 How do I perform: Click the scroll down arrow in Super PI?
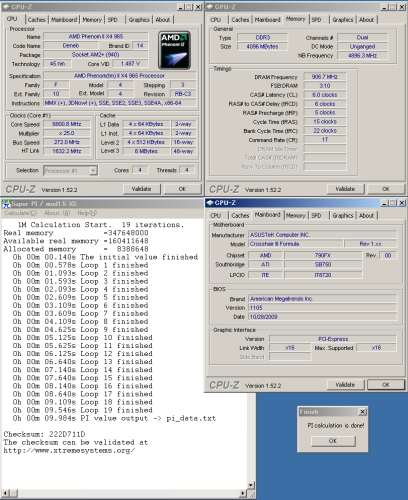click(252, 485)
